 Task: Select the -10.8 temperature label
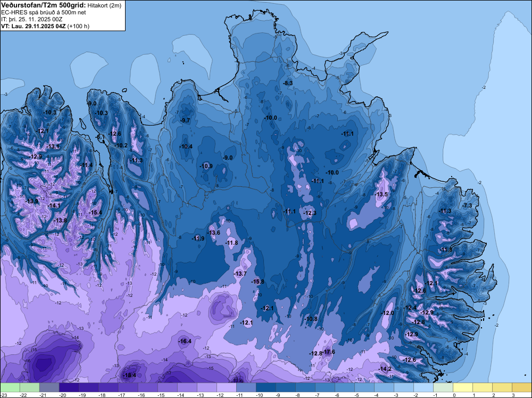(x=311, y=319)
